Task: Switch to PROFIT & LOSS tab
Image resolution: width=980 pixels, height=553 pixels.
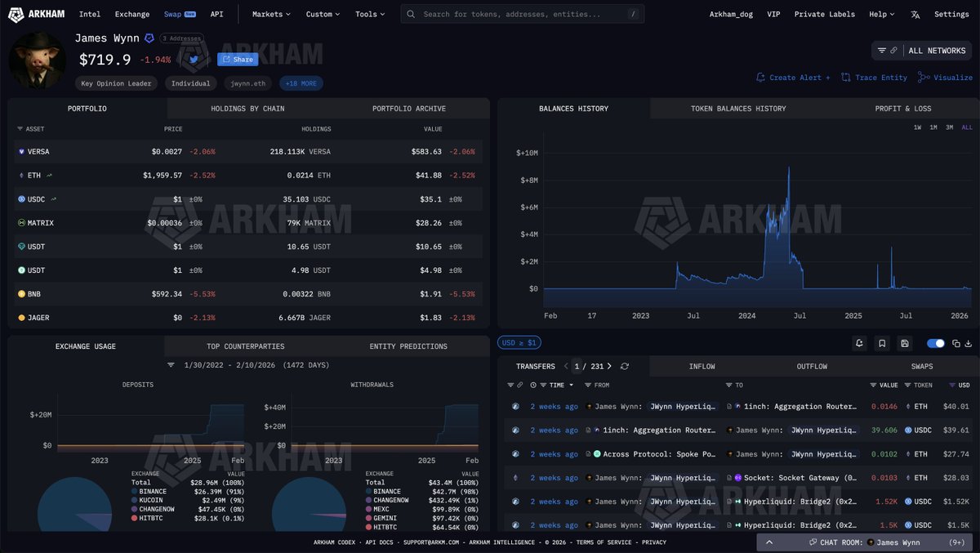Action: coord(902,109)
